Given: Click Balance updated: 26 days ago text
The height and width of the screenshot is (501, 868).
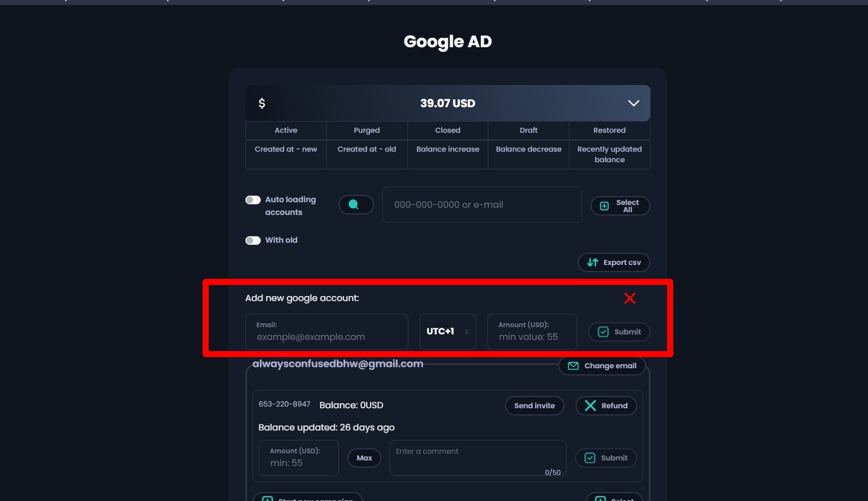Looking at the screenshot, I should coord(326,428).
